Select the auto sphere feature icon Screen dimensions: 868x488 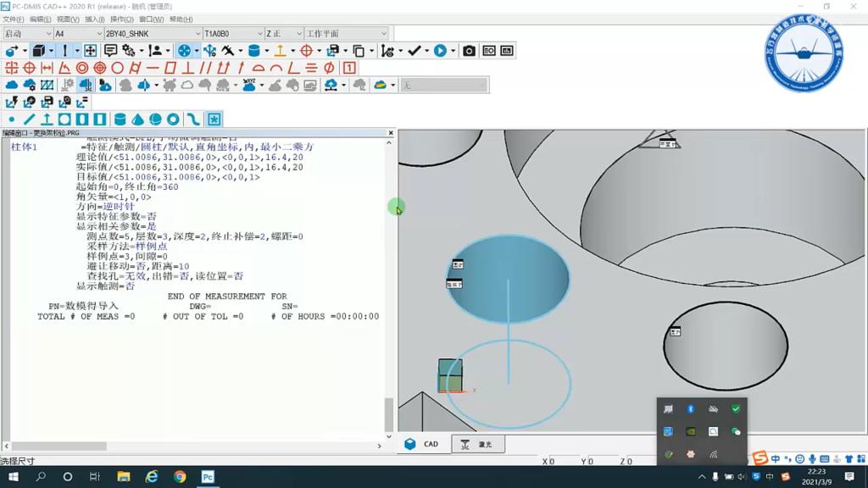tap(156, 119)
